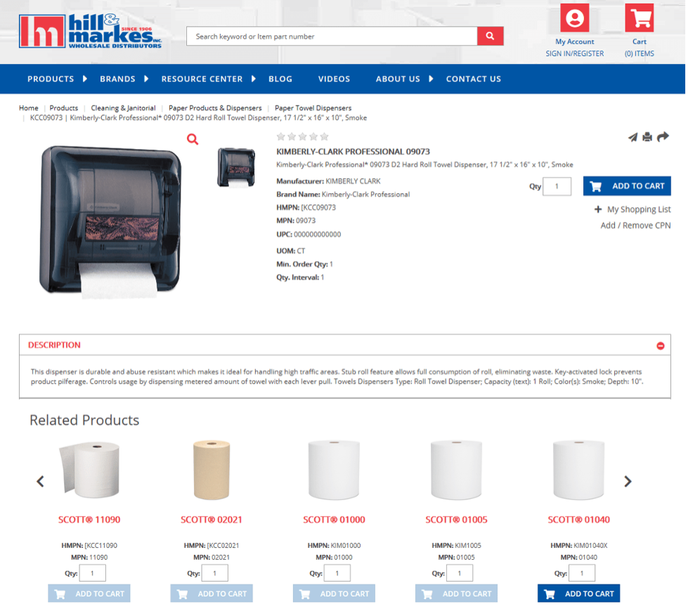Screen dimensions: 688x616
Task: Open the Blog menu item
Action: (x=281, y=79)
